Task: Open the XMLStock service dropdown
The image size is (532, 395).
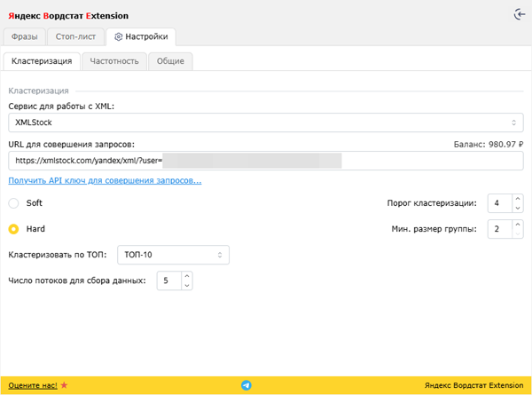Action: tap(265, 122)
